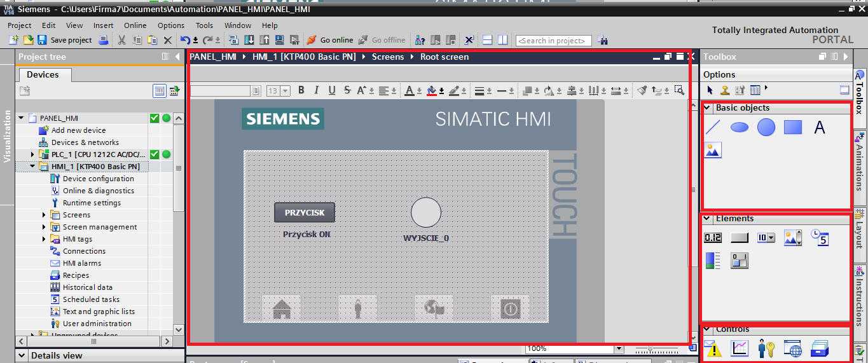Select the Rectangle basic object
This screenshot has width=868, height=363.
click(793, 128)
